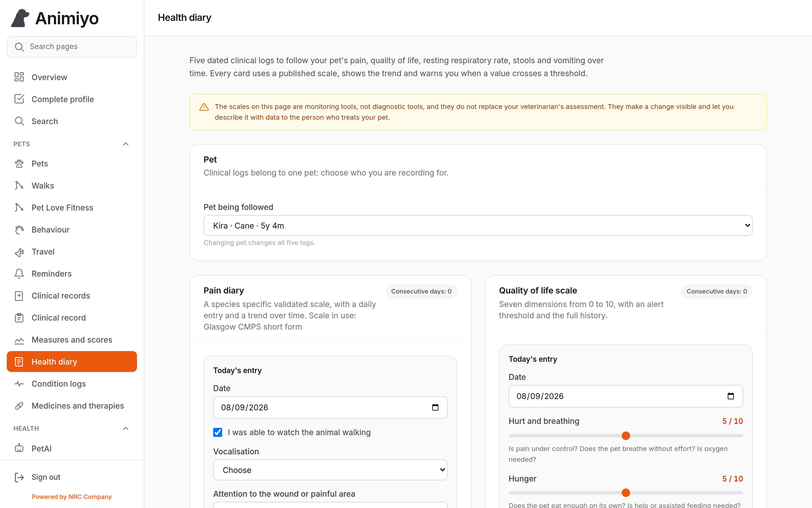This screenshot has width=812, height=508.
Task: Click the Behaviour icon in sidebar
Action: click(19, 229)
